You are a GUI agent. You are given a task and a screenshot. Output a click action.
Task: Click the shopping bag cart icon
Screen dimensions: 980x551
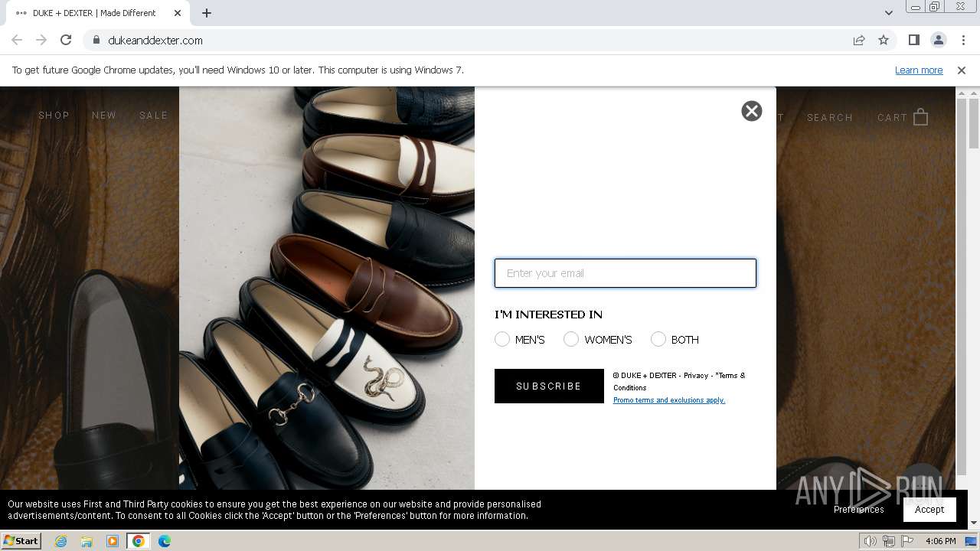click(x=921, y=117)
